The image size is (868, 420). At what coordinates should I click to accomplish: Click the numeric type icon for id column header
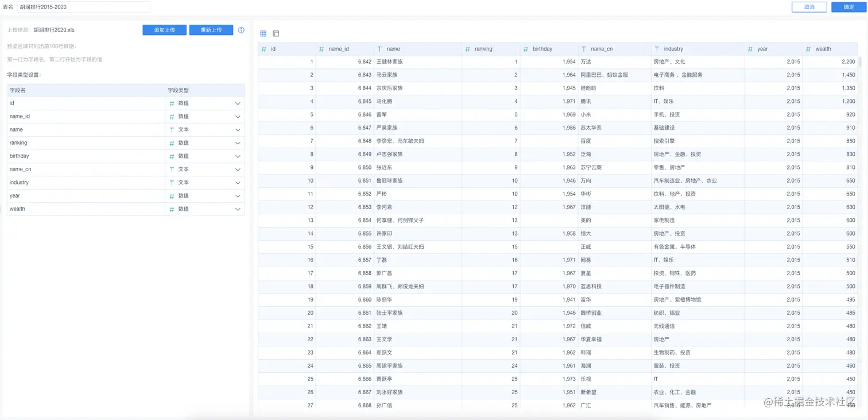pos(264,49)
